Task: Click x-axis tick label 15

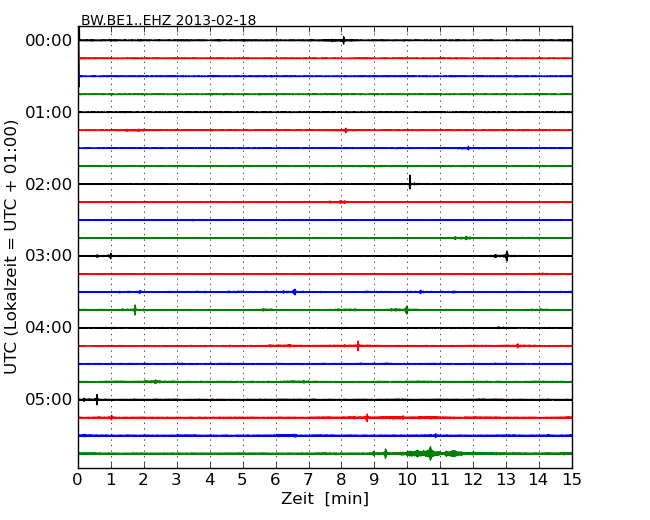Action: (572, 480)
